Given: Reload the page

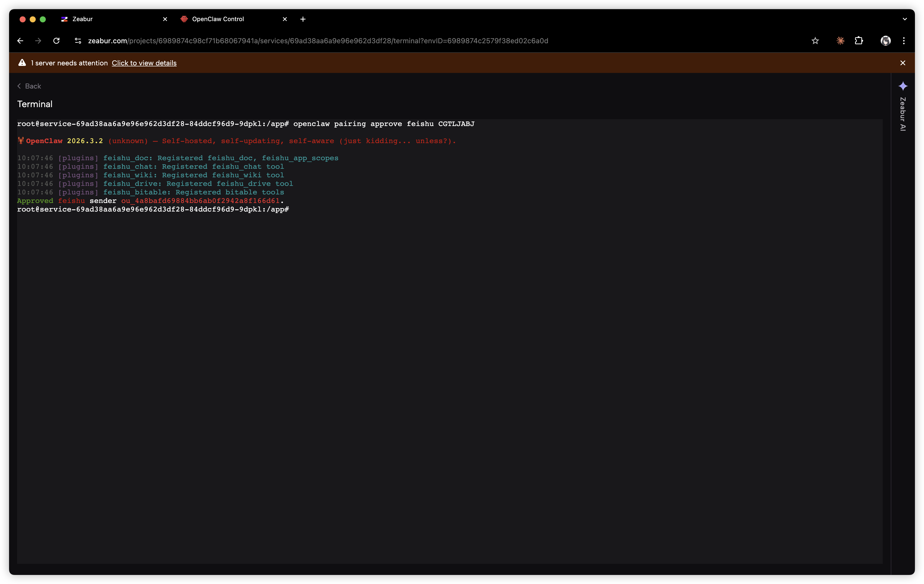Looking at the screenshot, I should click(x=56, y=41).
